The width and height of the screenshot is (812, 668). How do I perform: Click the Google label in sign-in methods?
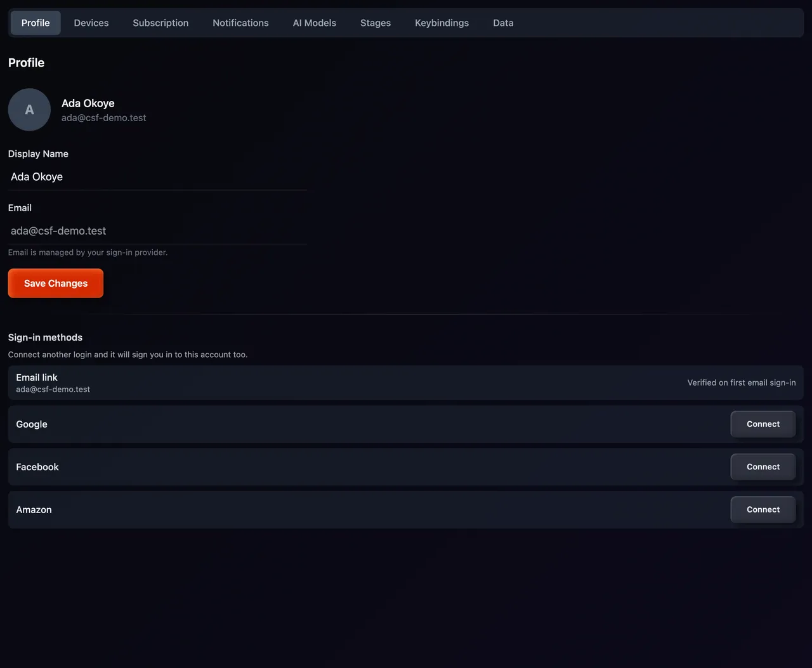click(x=32, y=424)
